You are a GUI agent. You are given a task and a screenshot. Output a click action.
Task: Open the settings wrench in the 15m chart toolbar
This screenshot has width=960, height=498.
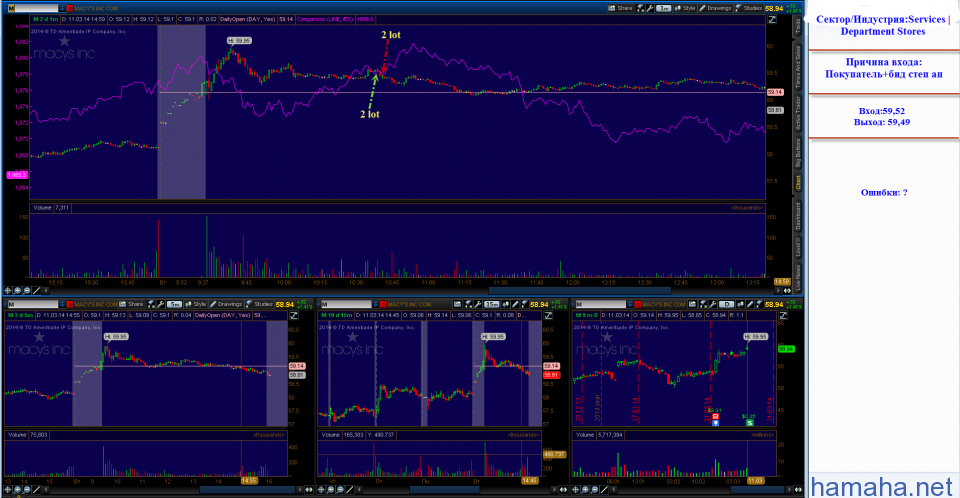tap(478, 304)
